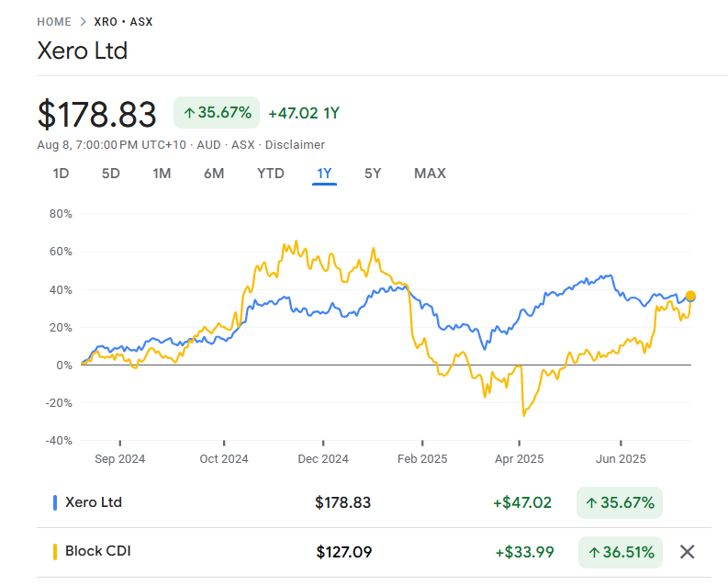Click Block CDI price $127.09
Viewport: 728px width, 585px height.
coord(344,552)
